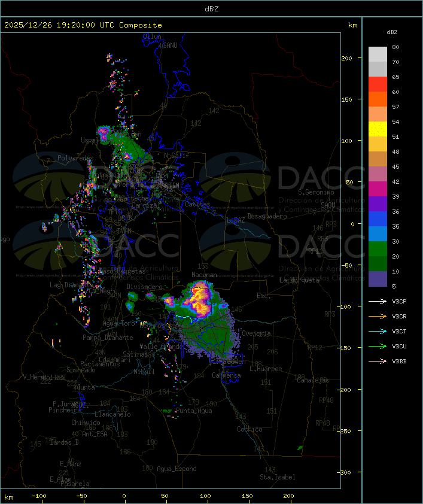Pick the magenta 39-42 dBZ legend swatch
Image resolution: width=423 pixels, height=504 pixels.
pyautogui.click(x=378, y=189)
